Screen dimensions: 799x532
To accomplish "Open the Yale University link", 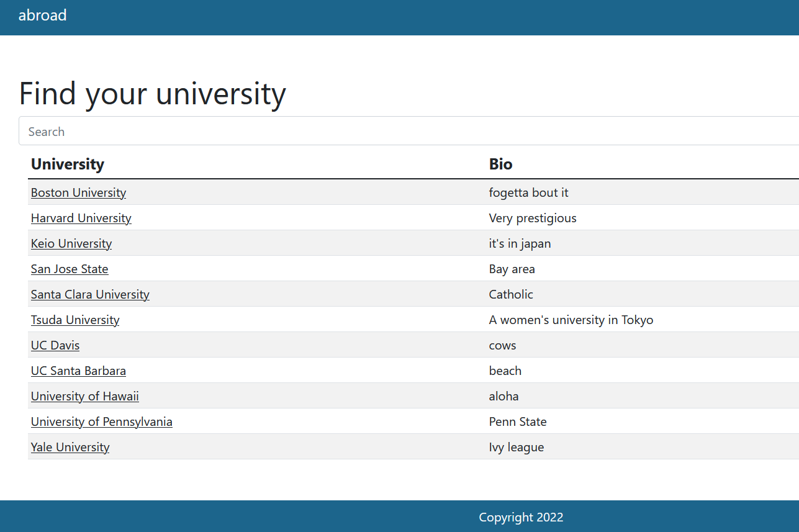I will point(70,447).
